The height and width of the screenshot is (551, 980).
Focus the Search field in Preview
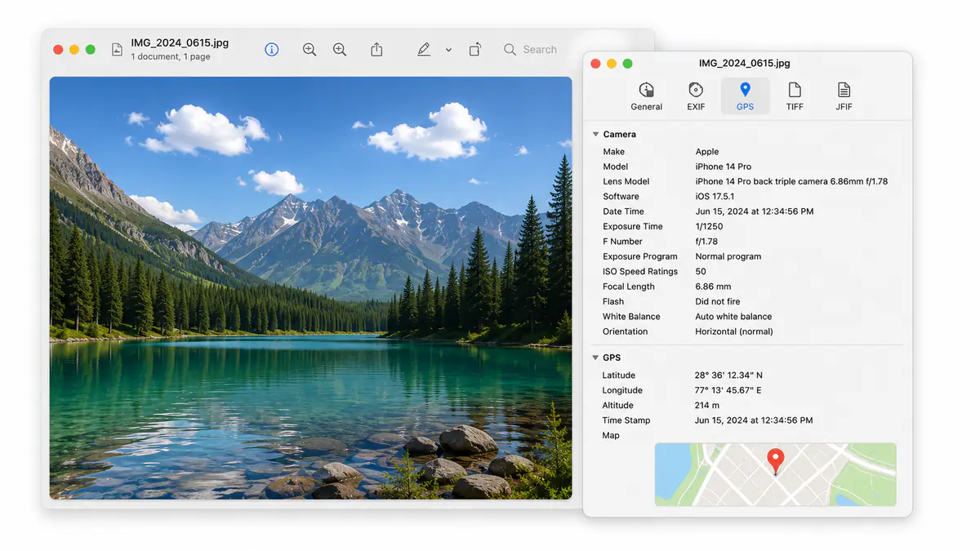pos(531,50)
